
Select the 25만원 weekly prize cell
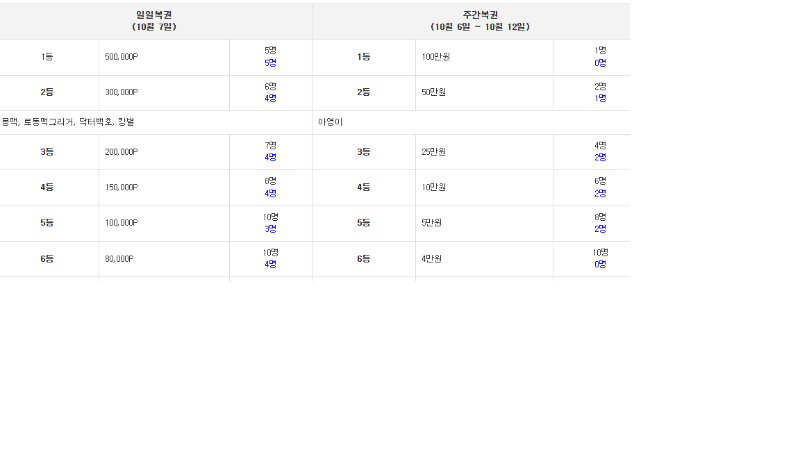pyautogui.click(x=434, y=152)
